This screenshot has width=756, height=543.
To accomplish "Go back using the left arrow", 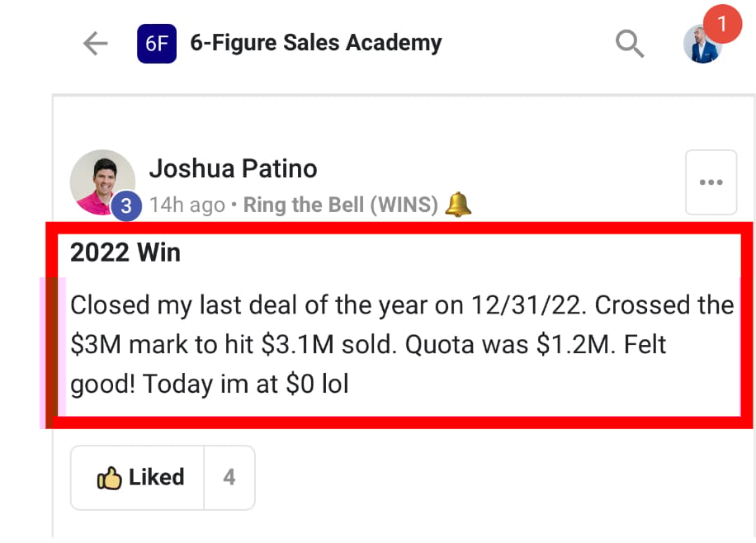I will (x=96, y=44).
